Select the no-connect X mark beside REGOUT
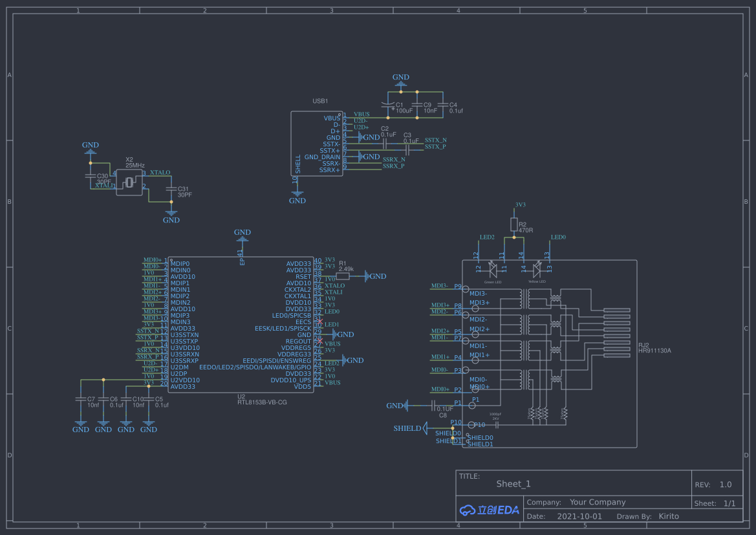The image size is (756, 535). coord(320,341)
